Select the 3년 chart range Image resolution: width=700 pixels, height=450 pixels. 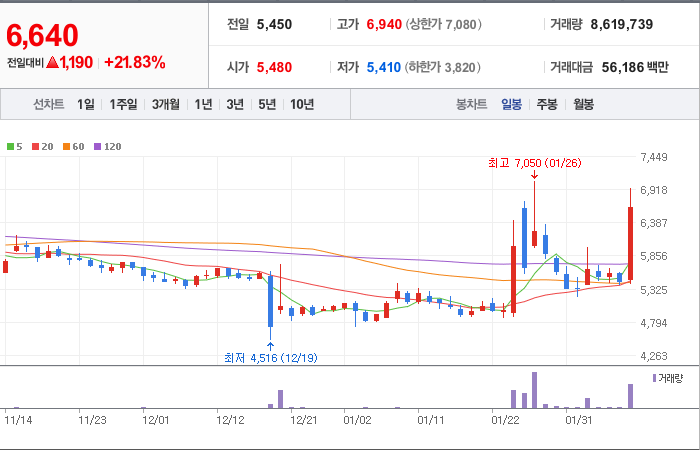(235, 104)
